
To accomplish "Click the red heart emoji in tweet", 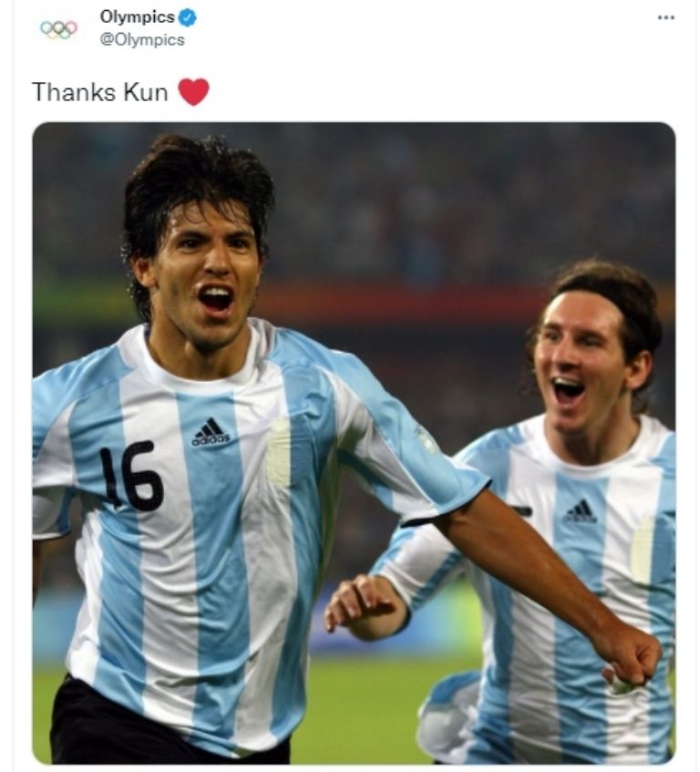I will coord(193,92).
